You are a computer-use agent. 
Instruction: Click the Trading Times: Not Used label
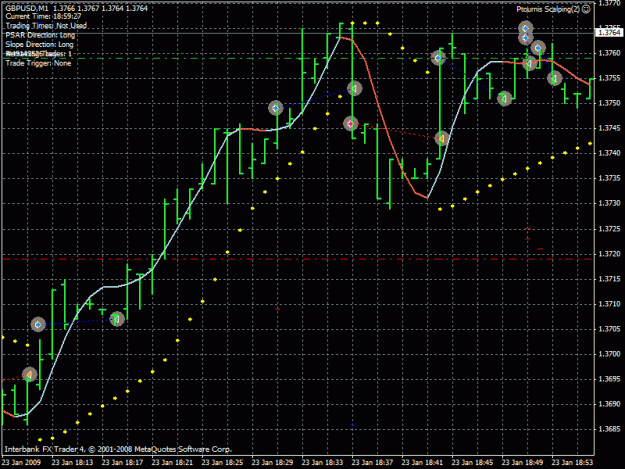[x=46, y=26]
